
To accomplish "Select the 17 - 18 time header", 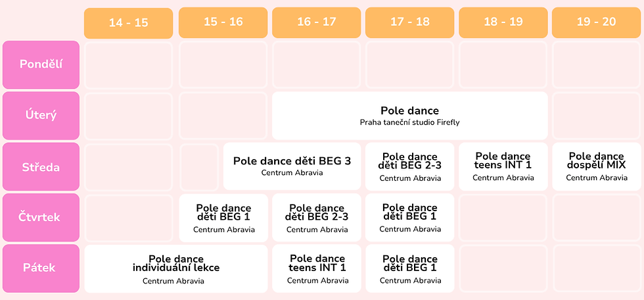I will [x=409, y=22].
